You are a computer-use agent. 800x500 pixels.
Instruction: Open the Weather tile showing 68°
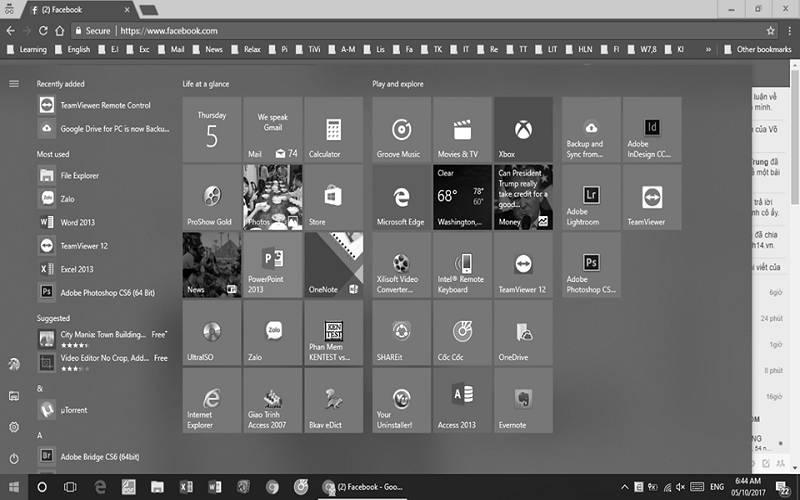point(461,198)
